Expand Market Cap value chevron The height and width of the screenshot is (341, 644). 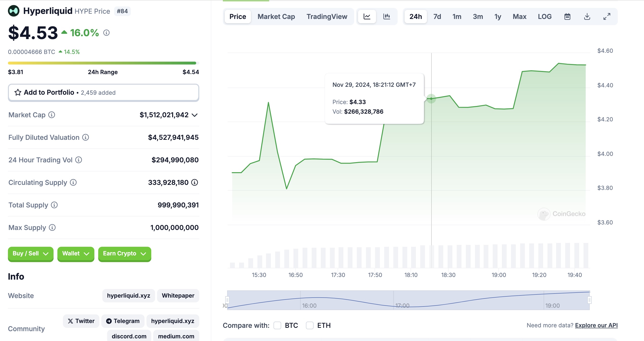(194, 115)
